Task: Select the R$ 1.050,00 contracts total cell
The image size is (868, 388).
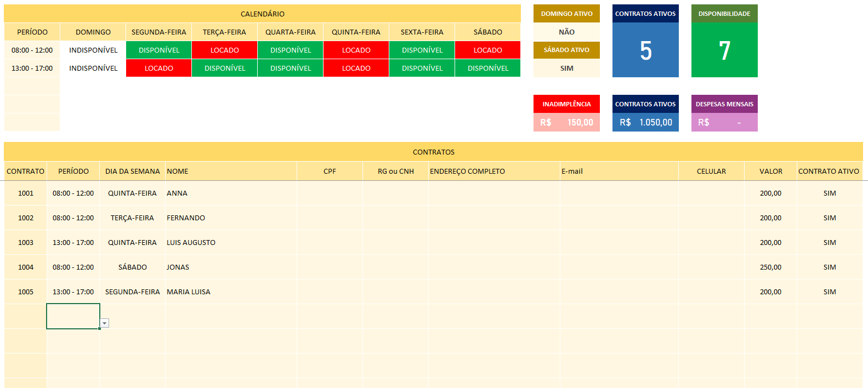Action: 645,122
